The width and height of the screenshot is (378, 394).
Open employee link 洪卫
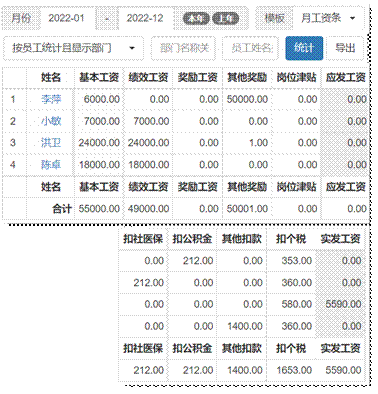[51, 143]
